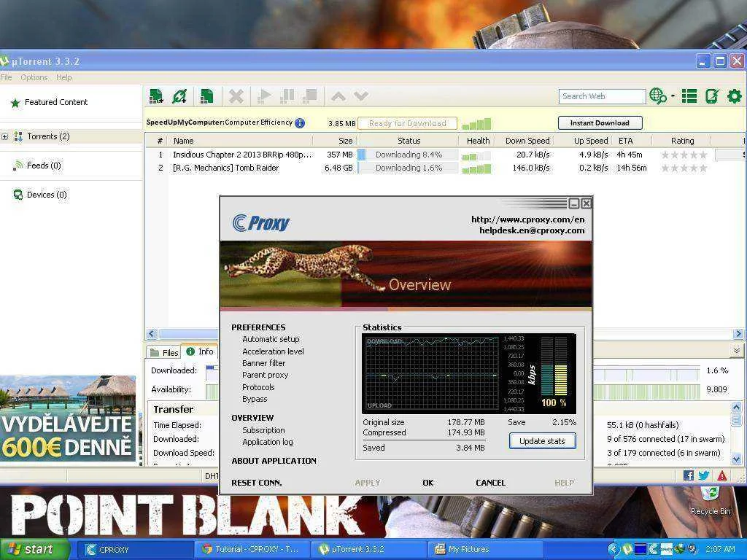Image resolution: width=747 pixels, height=560 pixels.
Task: Open the File menu
Action: [6, 77]
